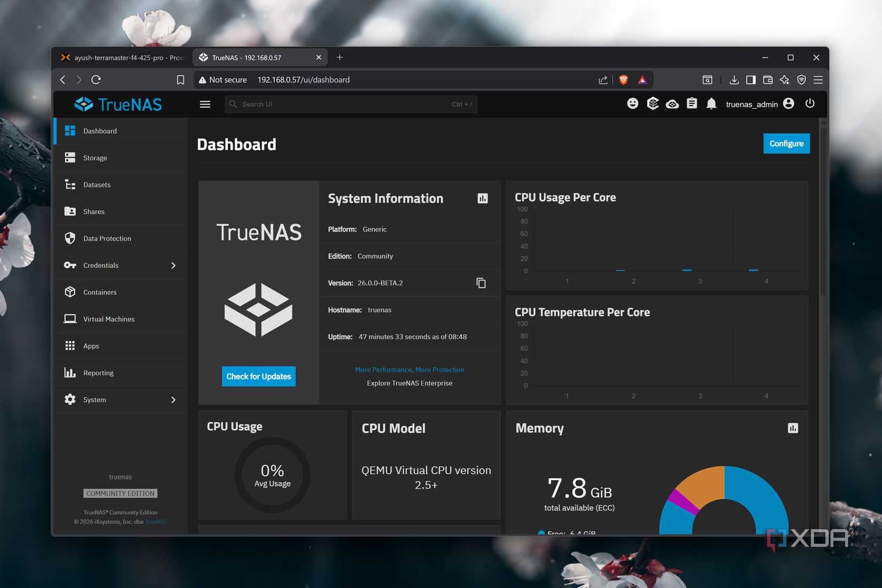882x588 pixels.
Task: Click the 0% Avg Usage CPU gauge
Action: point(273,475)
